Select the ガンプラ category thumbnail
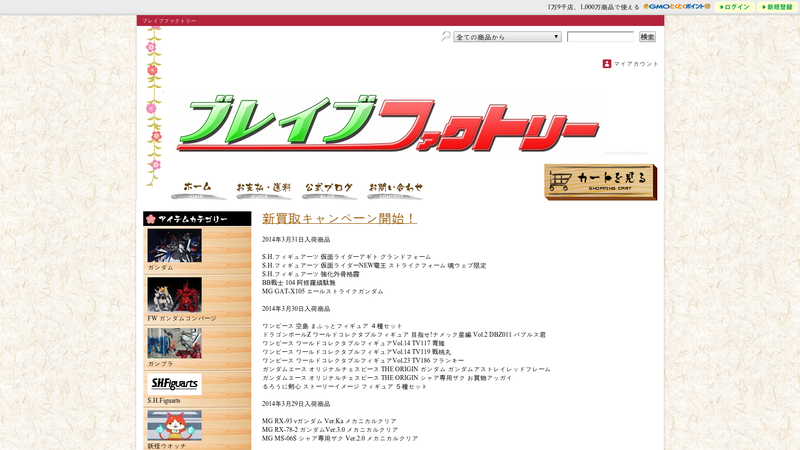 tap(174, 343)
